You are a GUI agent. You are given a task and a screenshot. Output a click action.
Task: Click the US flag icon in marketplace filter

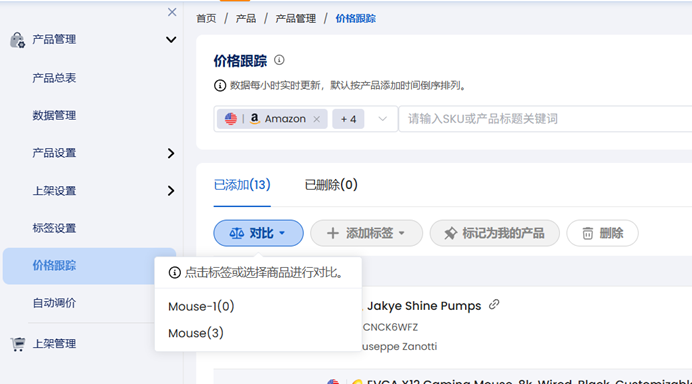pos(230,119)
